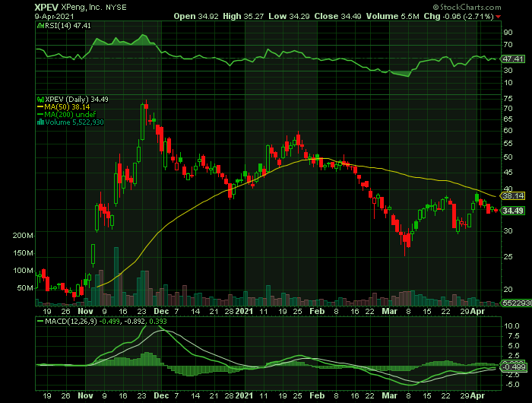The width and height of the screenshot is (532, 403).
Task: Click the NYSE exchange label
Action: 116,8
